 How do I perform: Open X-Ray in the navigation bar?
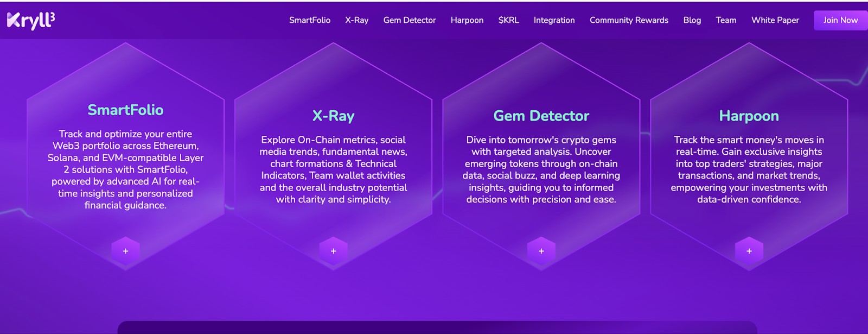click(x=357, y=20)
